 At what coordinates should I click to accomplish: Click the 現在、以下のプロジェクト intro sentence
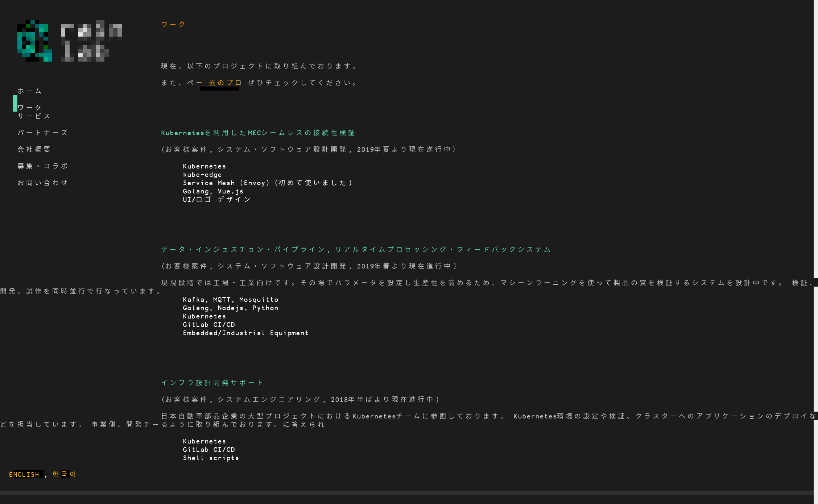point(259,66)
